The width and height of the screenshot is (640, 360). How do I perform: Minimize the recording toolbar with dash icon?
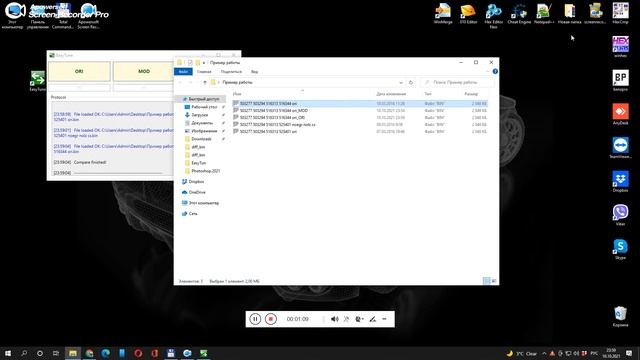384,319
